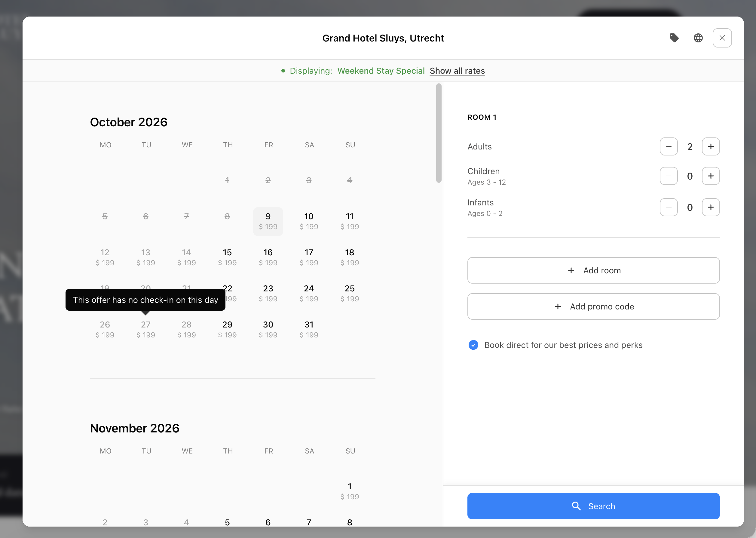Click October 14 date cell
This screenshot has height=538, width=756.
point(186,257)
